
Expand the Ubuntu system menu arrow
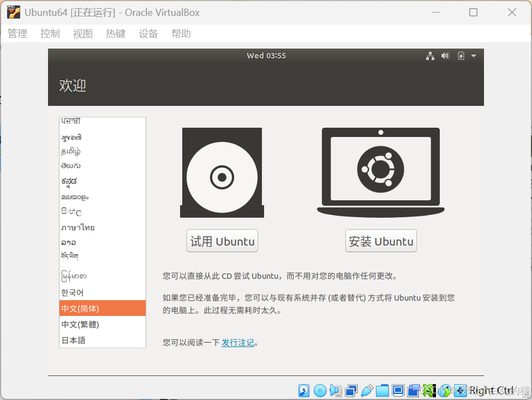[x=474, y=56]
